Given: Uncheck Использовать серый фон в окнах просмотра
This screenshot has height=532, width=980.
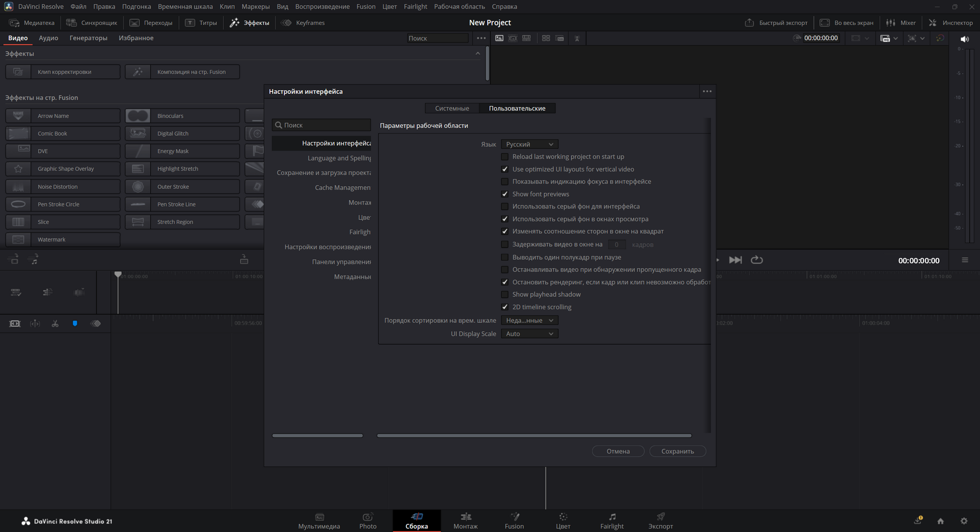Looking at the screenshot, I should pos(505,219).
